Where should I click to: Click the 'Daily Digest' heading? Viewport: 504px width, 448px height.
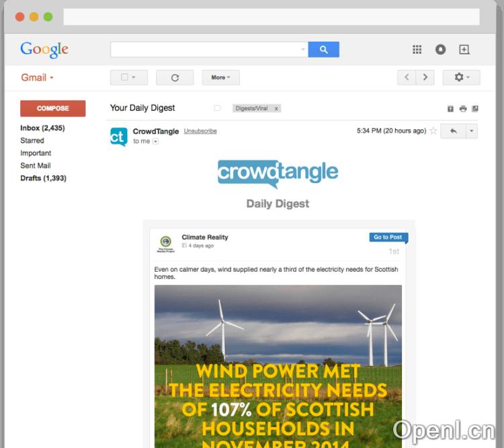click(278, 204)
